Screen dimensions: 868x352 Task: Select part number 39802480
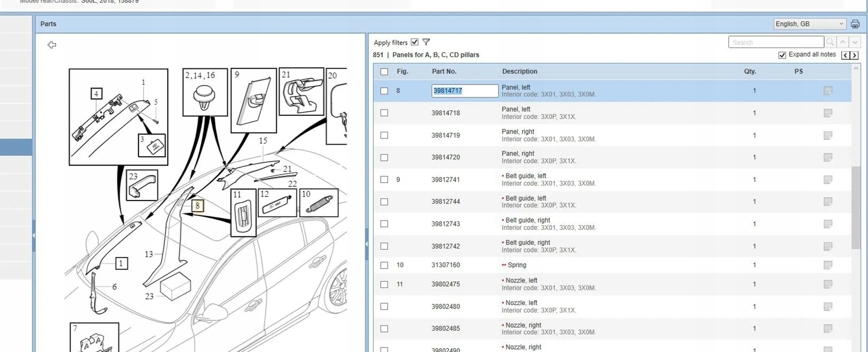pyautogui.click(x=445, y=306)
